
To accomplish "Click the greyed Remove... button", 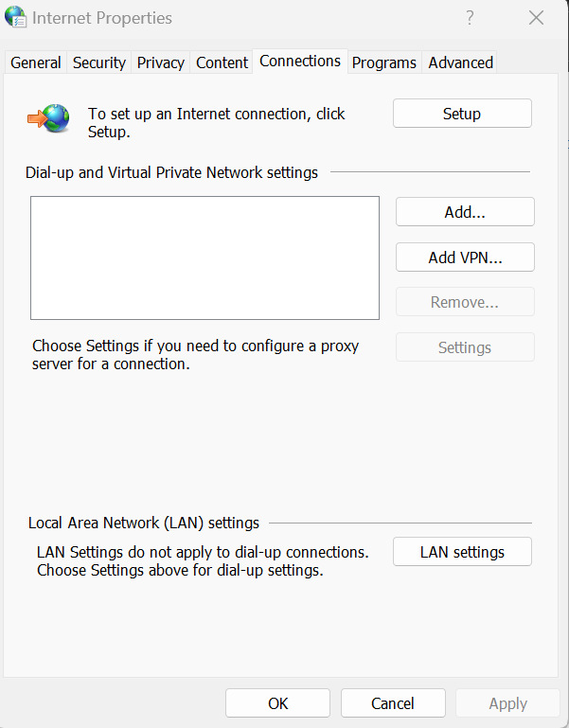I will (x=465, y=303).
